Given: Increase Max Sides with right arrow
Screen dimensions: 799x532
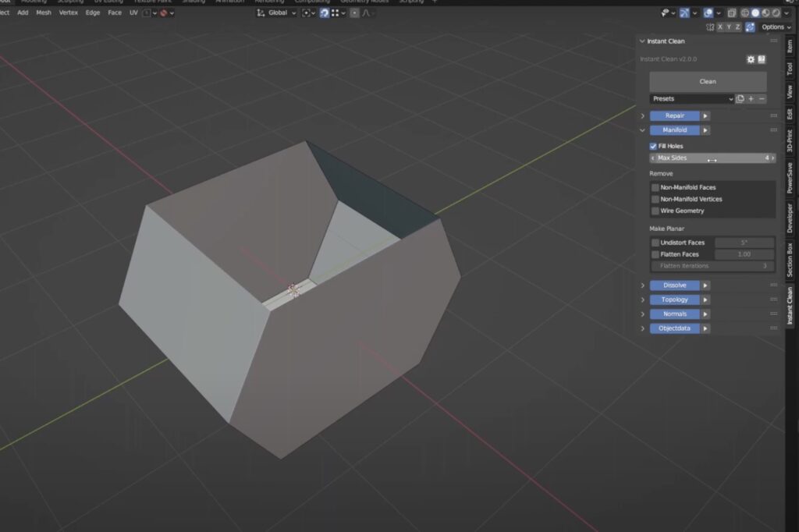Looking at the screenshot, I should (x=773, y=158).
